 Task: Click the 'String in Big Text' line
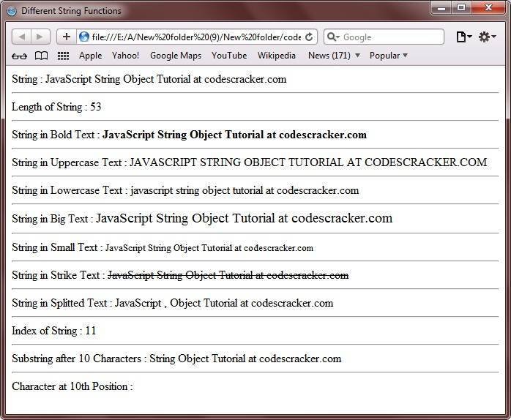tap(202, 218)
